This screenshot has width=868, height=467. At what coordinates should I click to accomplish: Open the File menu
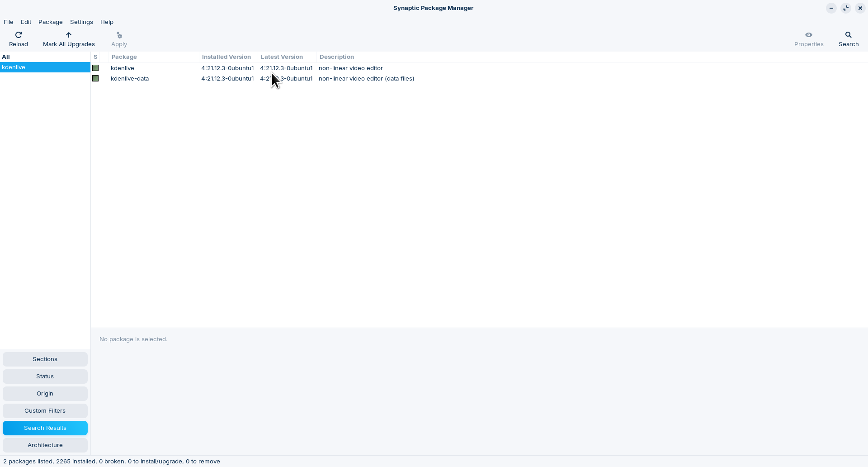(x=9, y=22)
